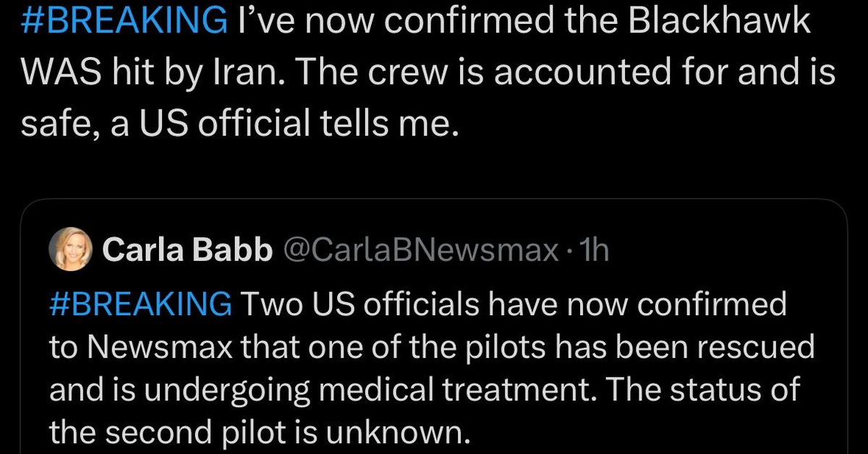This screenshot has width=868, height=454.
Task: Open Carla Babb display name profile link
Action: coord(187,250)
